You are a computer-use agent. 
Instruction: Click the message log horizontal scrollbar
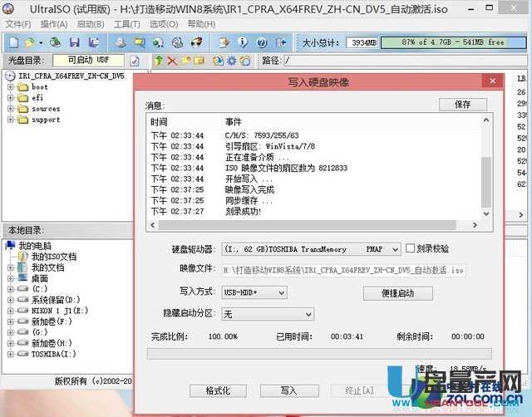pyautogui.click(x=313, y=225)
